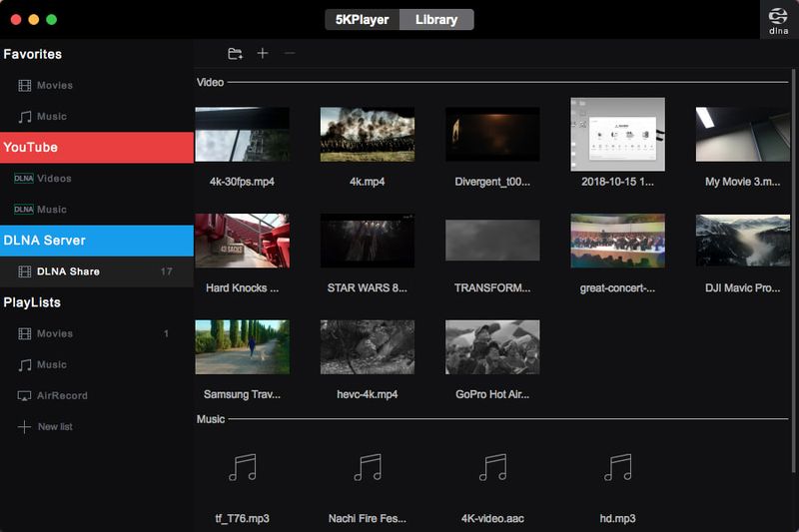Click the film icon beside Favorites Movies
This screenshot has height=532, width=799.
coord(24,86)
